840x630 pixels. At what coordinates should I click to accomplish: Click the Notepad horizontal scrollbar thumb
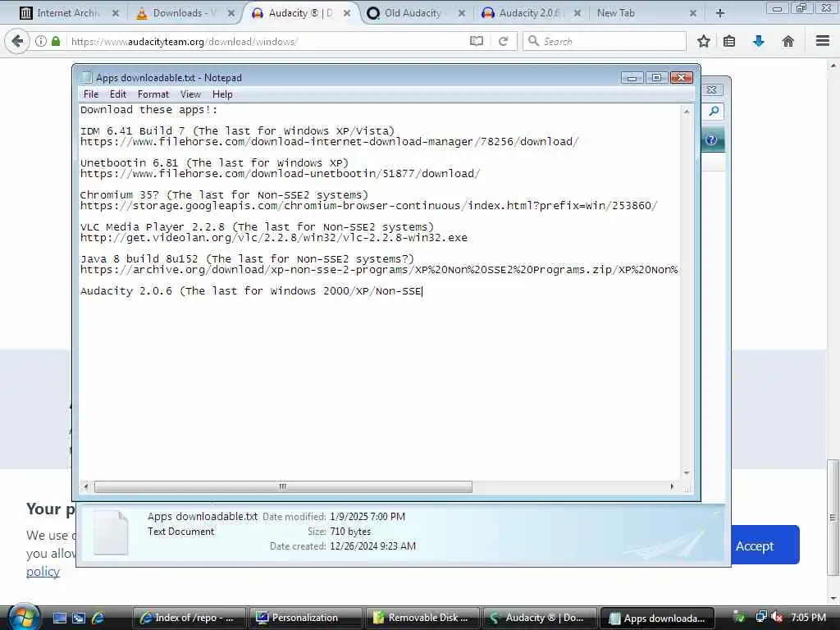coord(283,486)
